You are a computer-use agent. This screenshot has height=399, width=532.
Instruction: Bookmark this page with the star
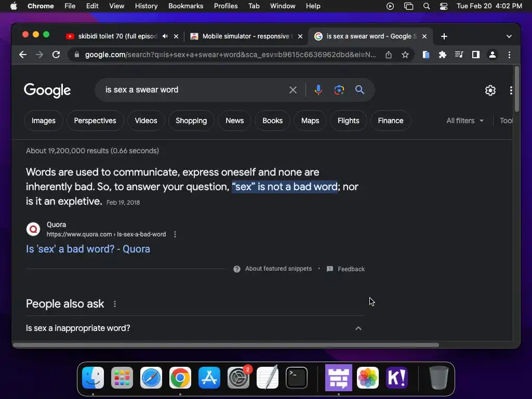point(405,55)
